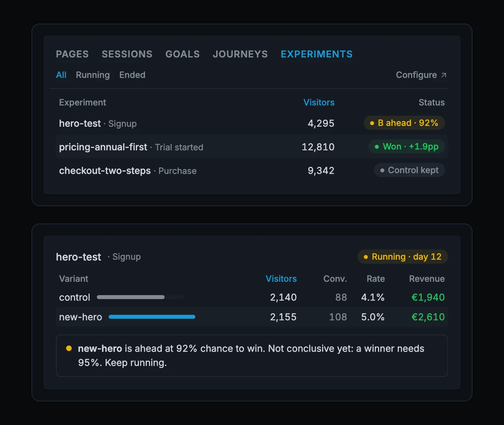The width and height of the screenshot is (504, 425).
Task: Click the new-hero variant progress bar
Action: pyautogui.click(x=152, y=317)
